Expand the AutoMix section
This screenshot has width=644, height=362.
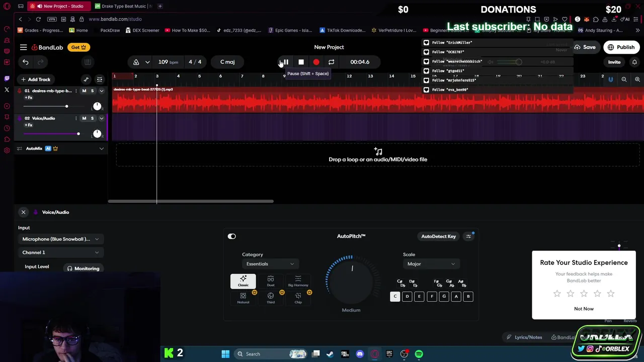[101, 149]
